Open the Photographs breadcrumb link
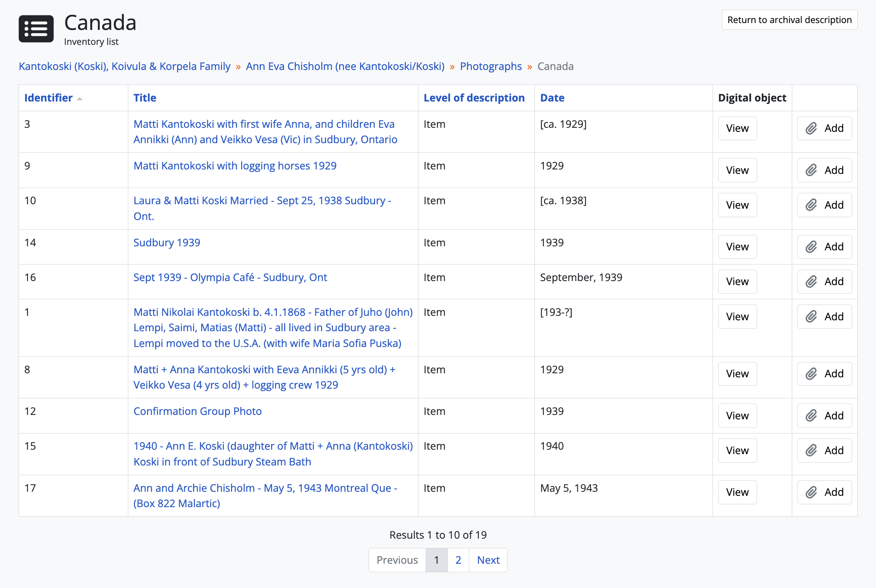876x588 pixels. (x=491, y=66)
